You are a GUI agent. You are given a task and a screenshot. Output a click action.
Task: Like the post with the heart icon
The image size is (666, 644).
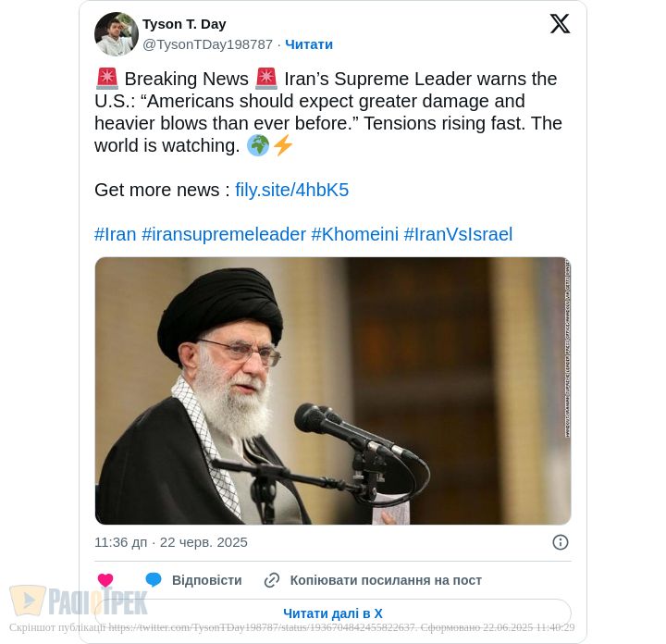tap(105, 580)
